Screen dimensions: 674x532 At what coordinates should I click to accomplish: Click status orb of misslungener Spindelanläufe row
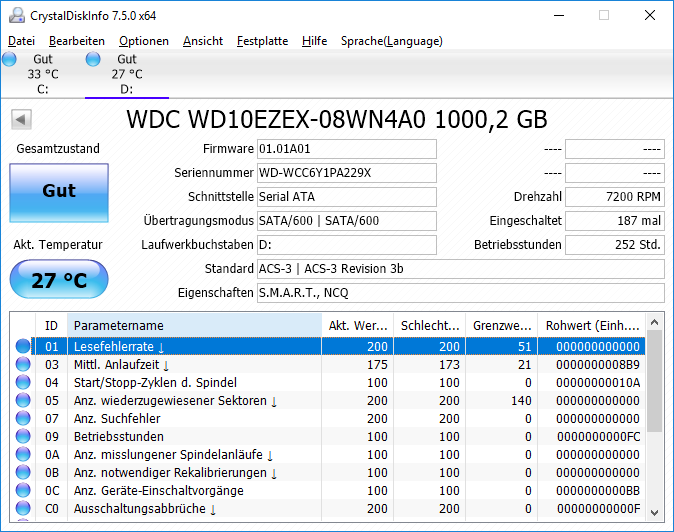pyautogui.click(x=23, y=455)
